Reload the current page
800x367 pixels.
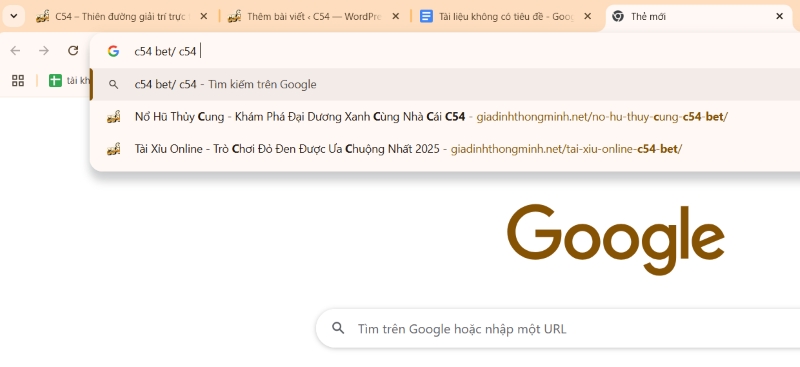pyautogui.click(x=73, y=51)
